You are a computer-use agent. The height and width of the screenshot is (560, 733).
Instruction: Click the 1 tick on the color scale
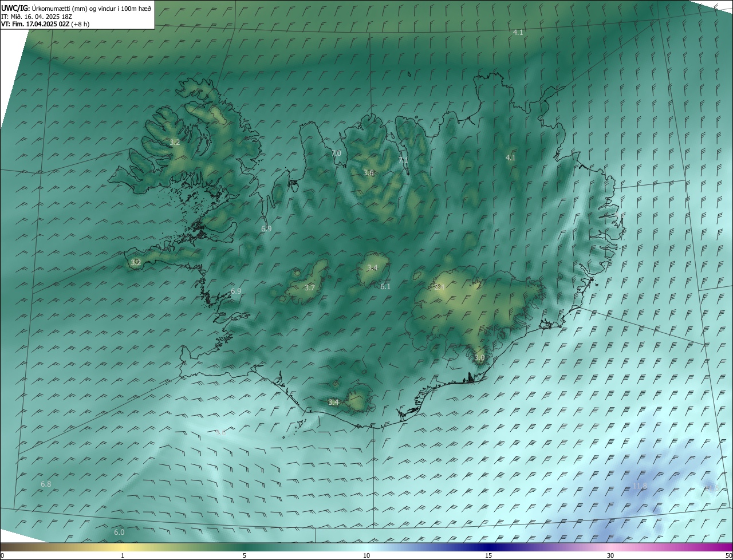pyautogui.click(x=123, y=556)
